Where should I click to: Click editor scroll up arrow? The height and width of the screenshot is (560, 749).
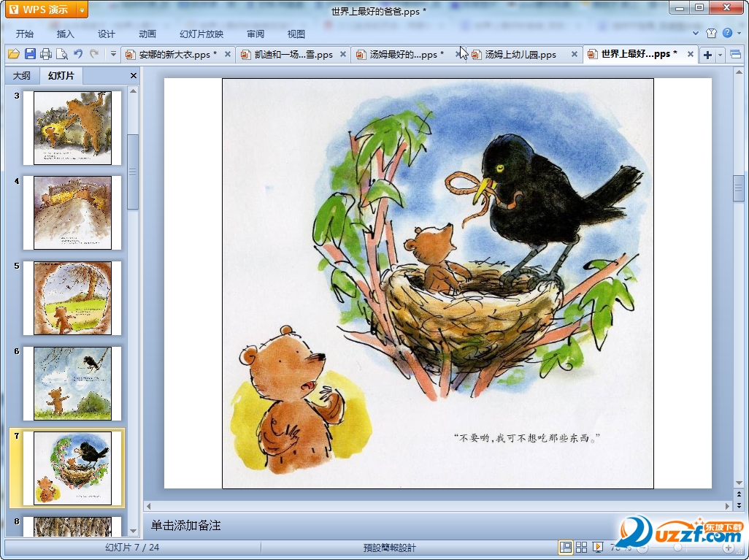click(739, 72)
